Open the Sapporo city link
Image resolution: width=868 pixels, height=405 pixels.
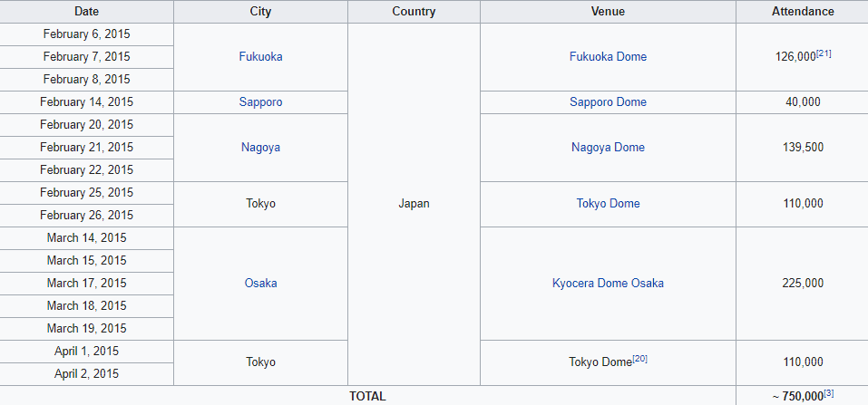[x=260, y=101]
